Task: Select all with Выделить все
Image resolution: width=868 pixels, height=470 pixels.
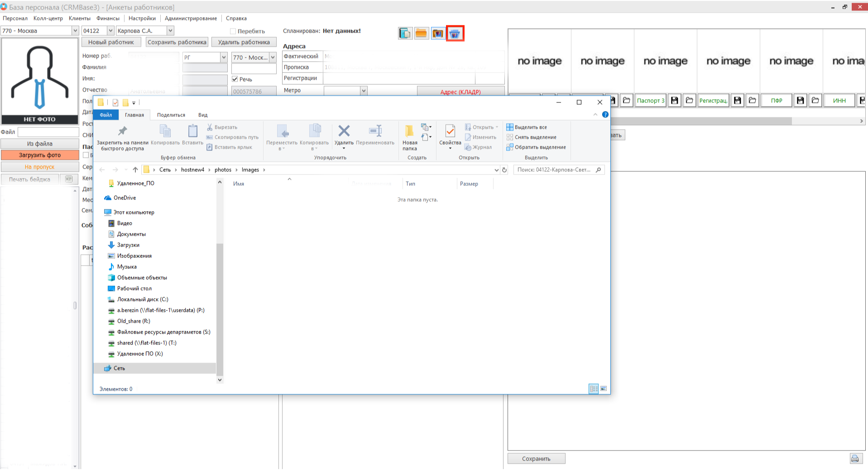Action: 527,127
